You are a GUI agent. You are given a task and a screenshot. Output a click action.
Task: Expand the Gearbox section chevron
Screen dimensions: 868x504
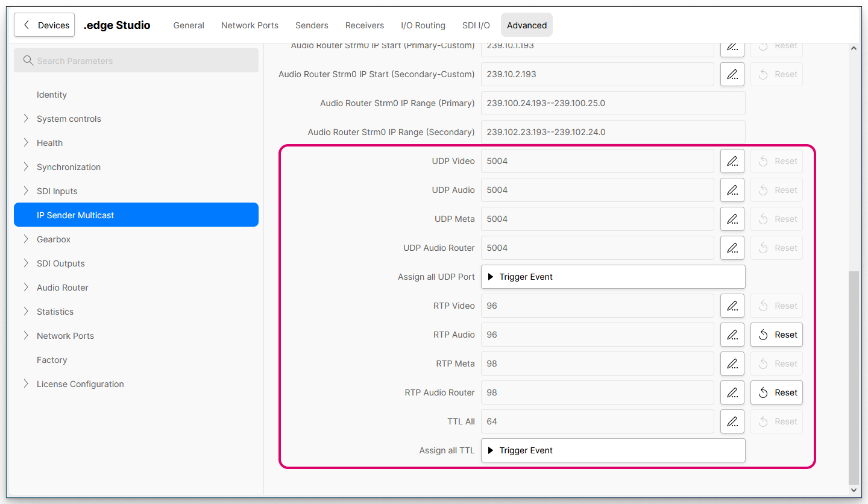pyautogui.click(x=26, y=239)
